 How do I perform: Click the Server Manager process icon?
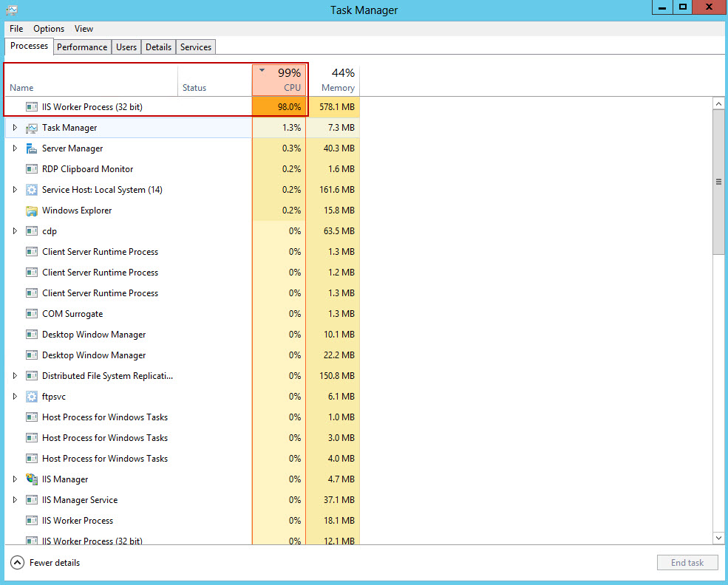(x=31, y=148)
